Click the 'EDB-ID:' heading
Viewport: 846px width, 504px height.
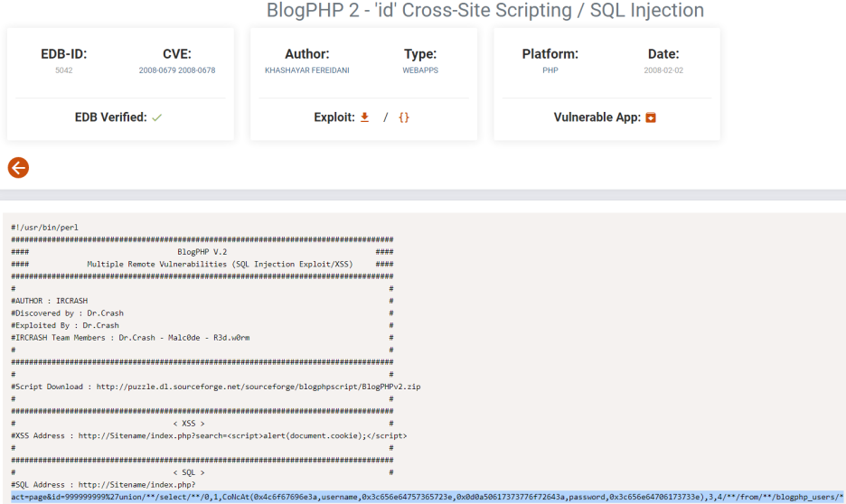click(63, 54)
